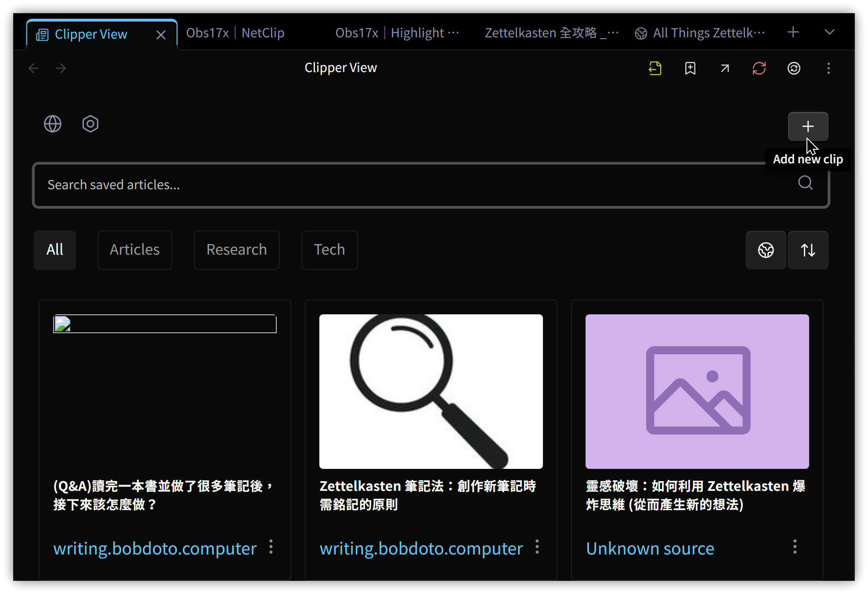
Task: Click the circular smiley icon in header
Action: click(794, 68)
